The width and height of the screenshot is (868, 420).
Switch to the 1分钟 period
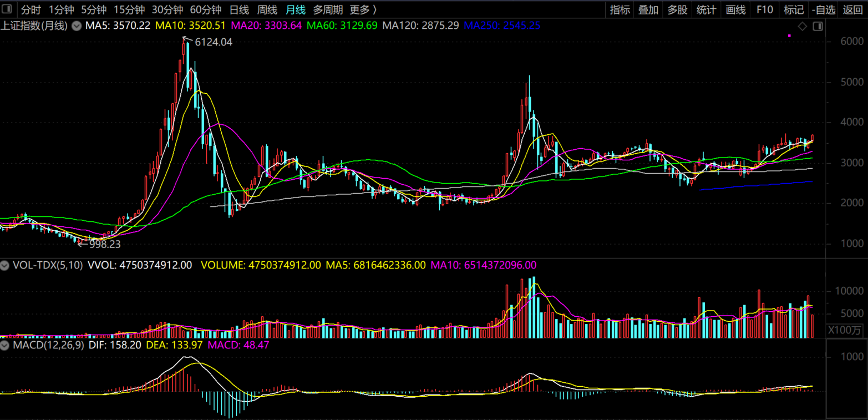click(62, 9)
